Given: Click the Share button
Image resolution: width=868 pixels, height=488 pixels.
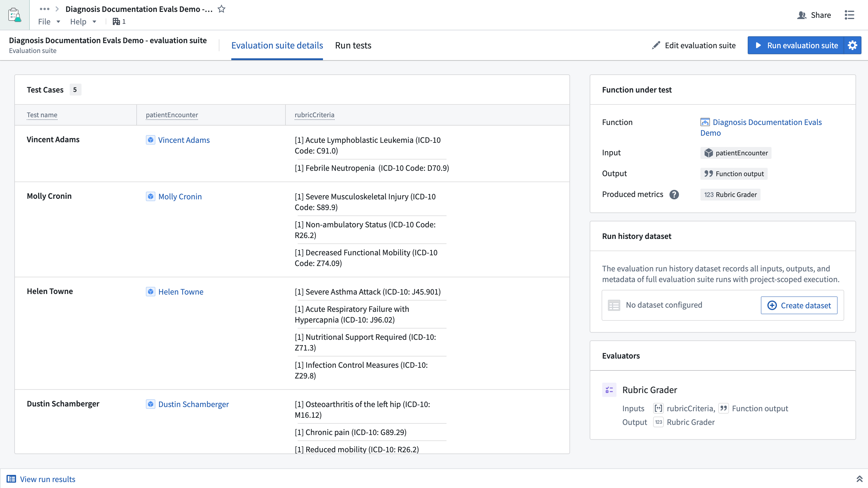Looking at the screenshot, I should click(x=814, y=15).
